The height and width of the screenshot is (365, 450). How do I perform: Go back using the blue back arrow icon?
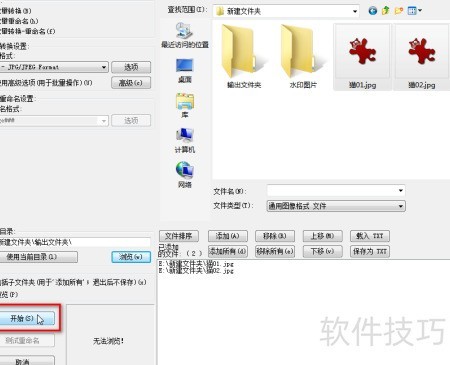pyautogui.click(x=373, y=11)
